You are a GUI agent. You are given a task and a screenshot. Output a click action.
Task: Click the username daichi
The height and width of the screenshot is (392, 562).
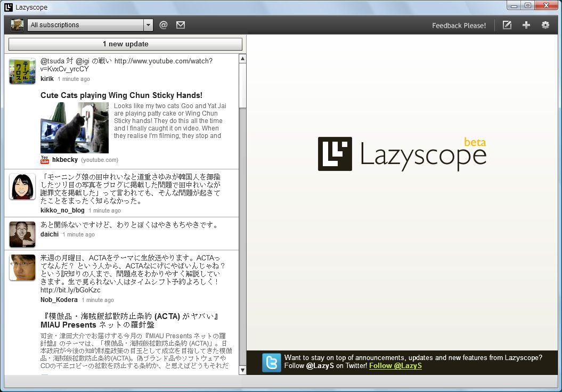[50, 234]
